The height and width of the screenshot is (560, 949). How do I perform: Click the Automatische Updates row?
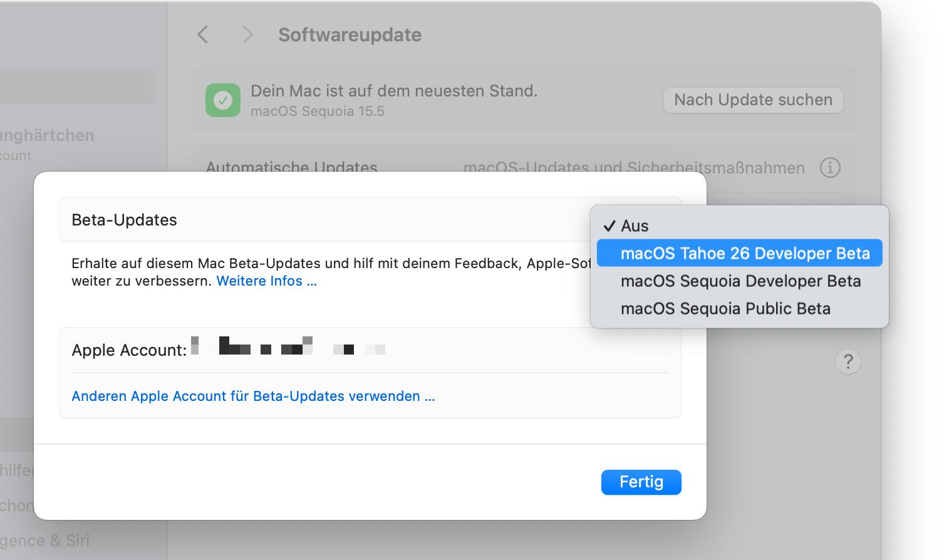(x=524, y=168)
